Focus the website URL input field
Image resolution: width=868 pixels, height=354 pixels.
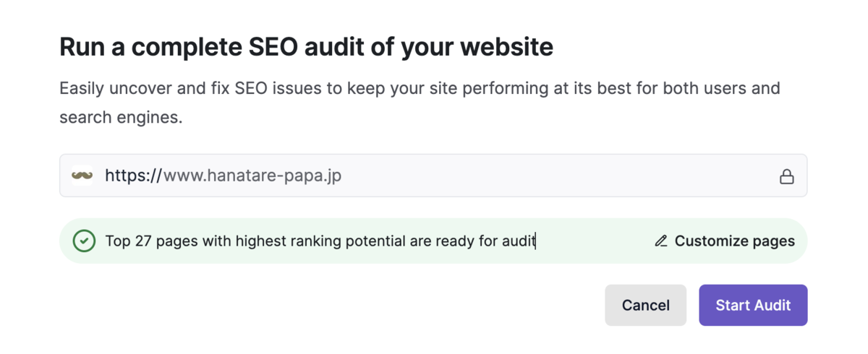click(x=433, y=176)
